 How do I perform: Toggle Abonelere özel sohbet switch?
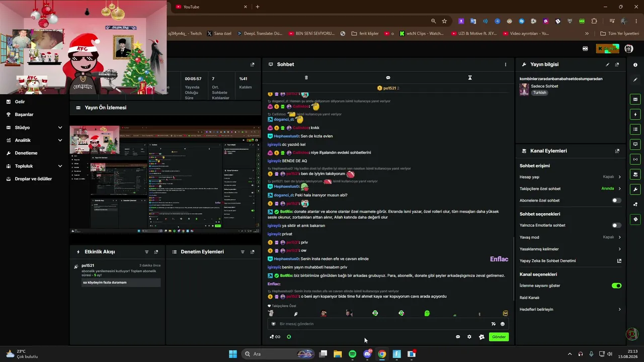(616, 201)
